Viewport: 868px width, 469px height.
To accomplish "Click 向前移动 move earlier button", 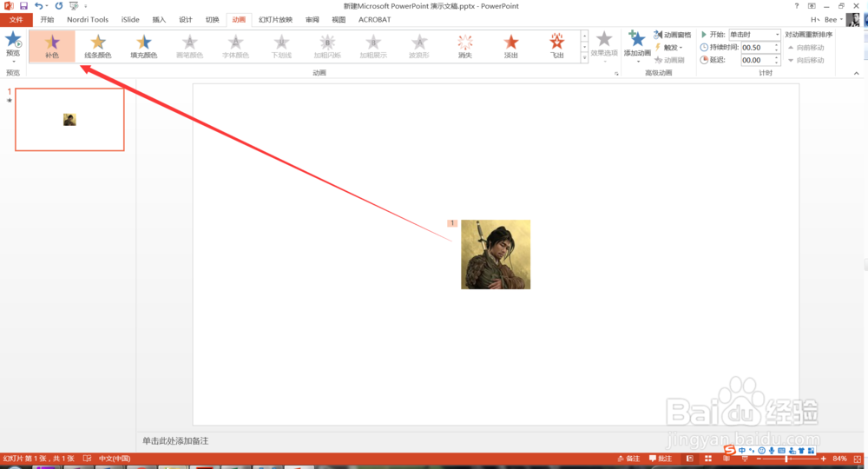I will pyautogui.click(x=806, y=48).
